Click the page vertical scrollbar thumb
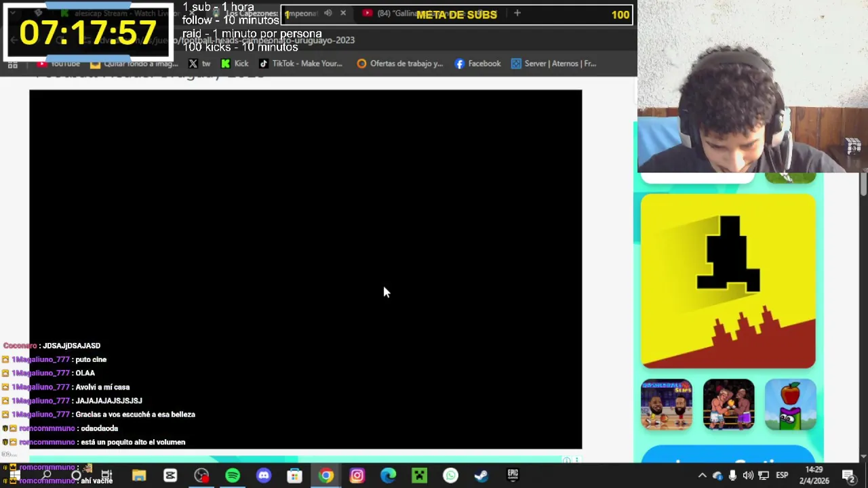The image size is (868, 488). (x=863, y=183)
